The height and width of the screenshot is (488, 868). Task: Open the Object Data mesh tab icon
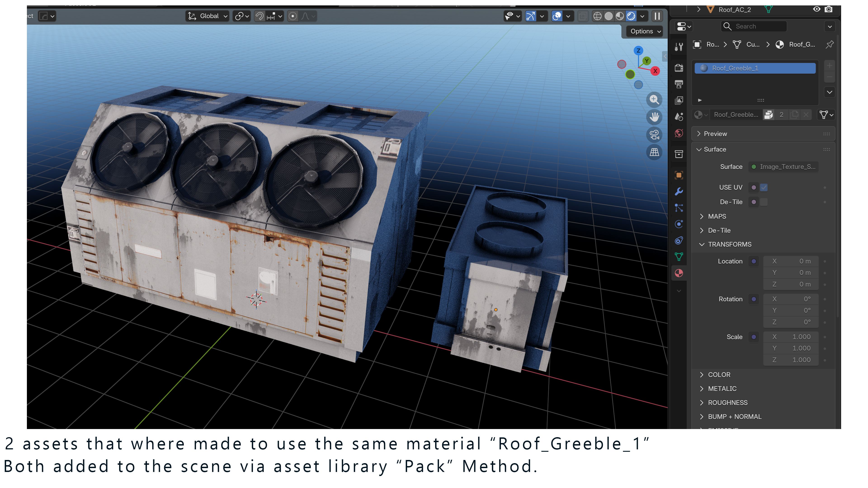coord(679,257)
